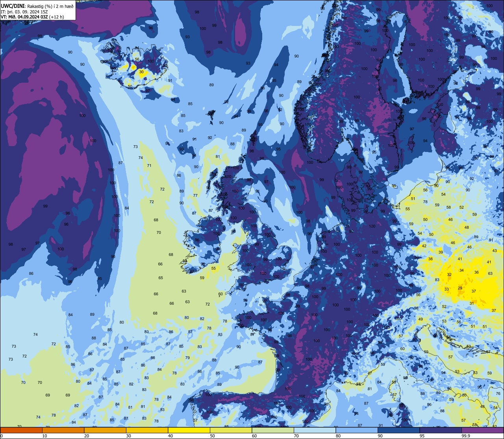504x439 pixels.
Task: Click the title line 'UWC/DINI: Rakastig (%) í 2 m hæð'
Action: pos(37,6)
